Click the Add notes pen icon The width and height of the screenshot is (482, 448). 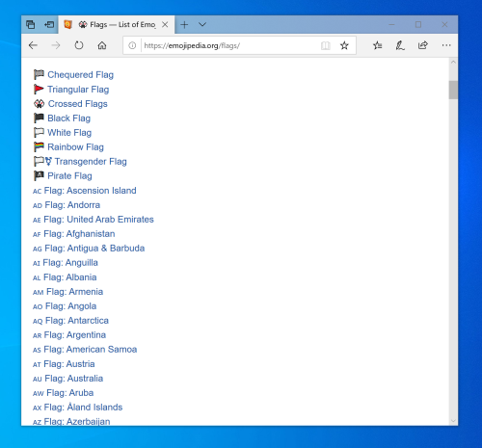pos(400,45)
